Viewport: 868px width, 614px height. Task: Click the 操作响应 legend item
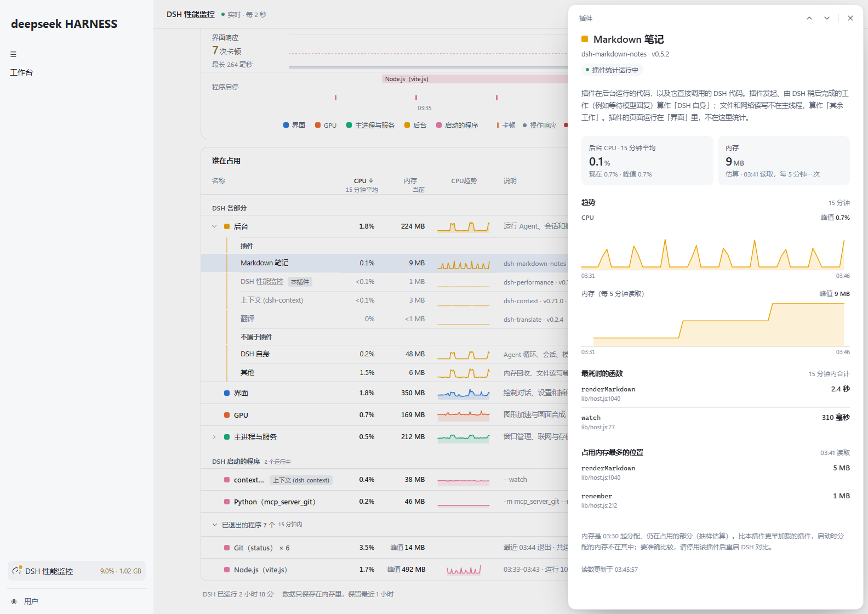539,125
